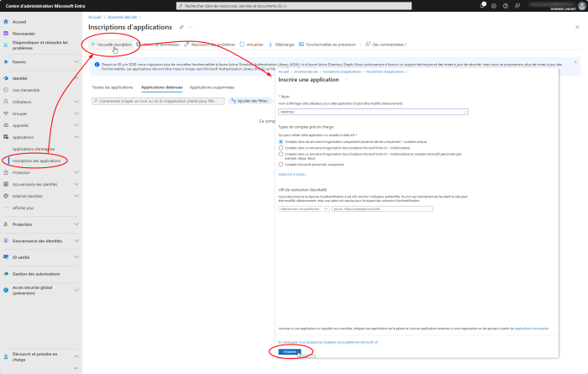
Task: Open Nouveautés from the sidebar
Action: pos(24,34)
